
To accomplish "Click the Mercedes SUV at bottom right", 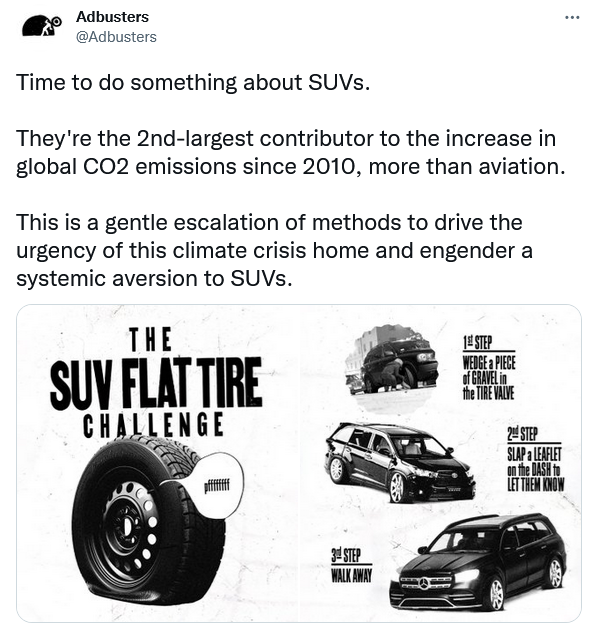I will tap(477, 562).
